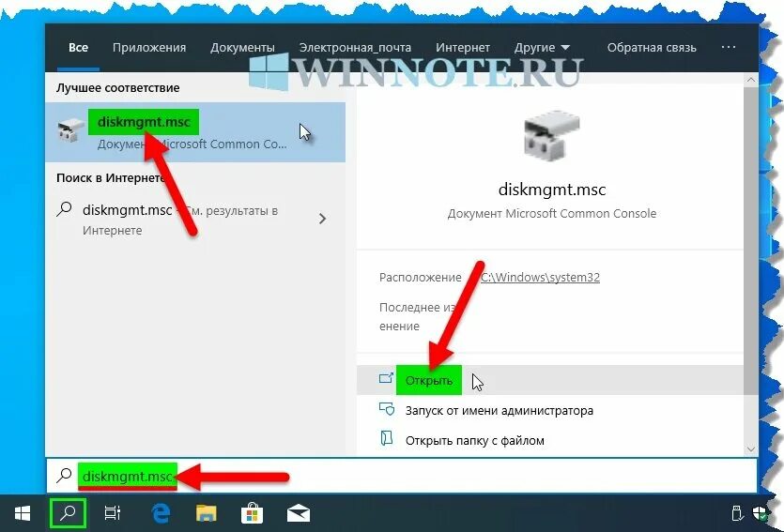This screenshot has width=784, height=532.
Task: Open the Mail app from the taskbar
Action: [x=298, y=513]
